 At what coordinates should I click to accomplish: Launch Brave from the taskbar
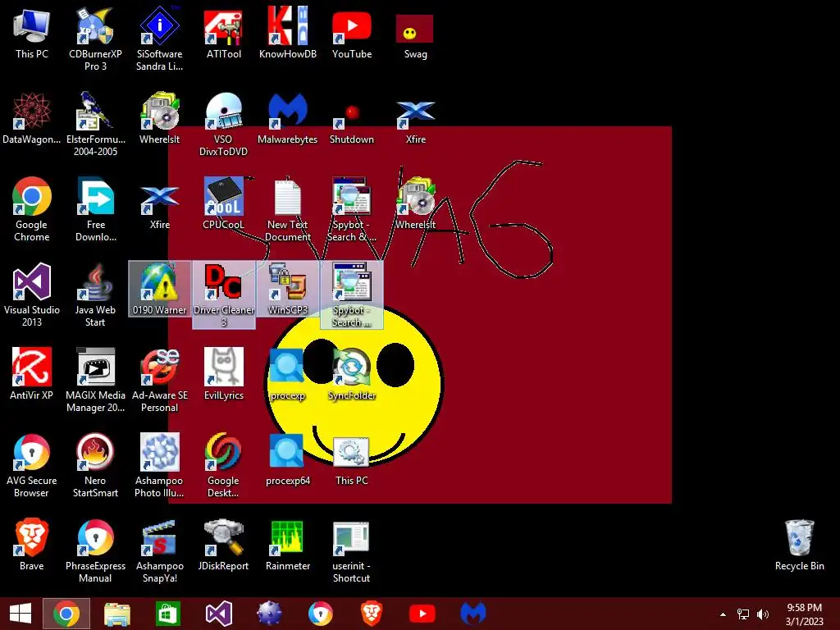[x=372, y=614]
